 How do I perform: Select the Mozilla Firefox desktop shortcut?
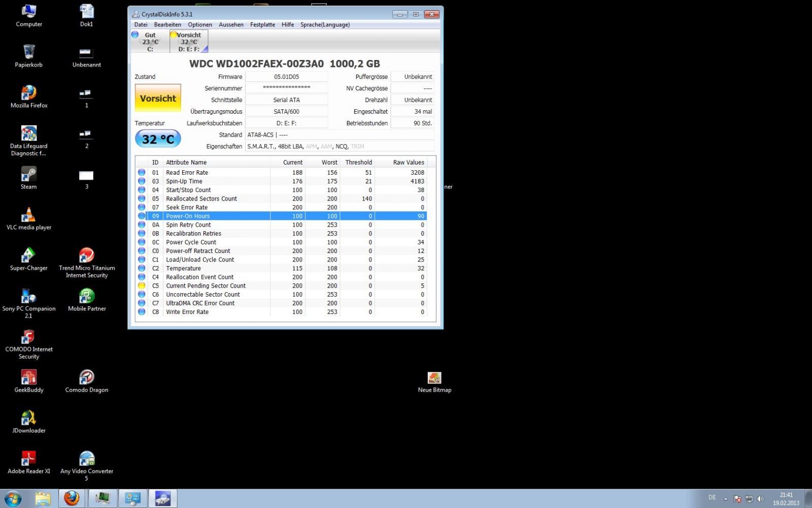point(29,97)
